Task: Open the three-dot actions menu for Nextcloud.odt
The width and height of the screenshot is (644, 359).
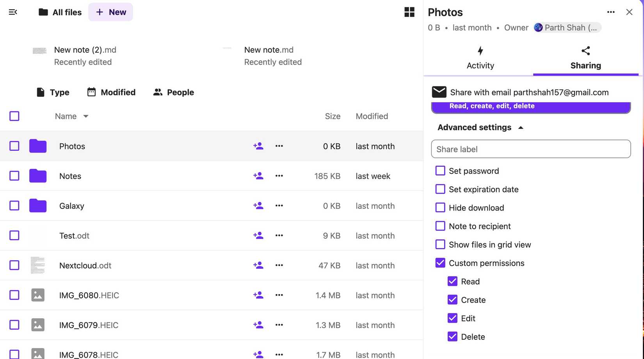Action: click(x=279, y=265)
